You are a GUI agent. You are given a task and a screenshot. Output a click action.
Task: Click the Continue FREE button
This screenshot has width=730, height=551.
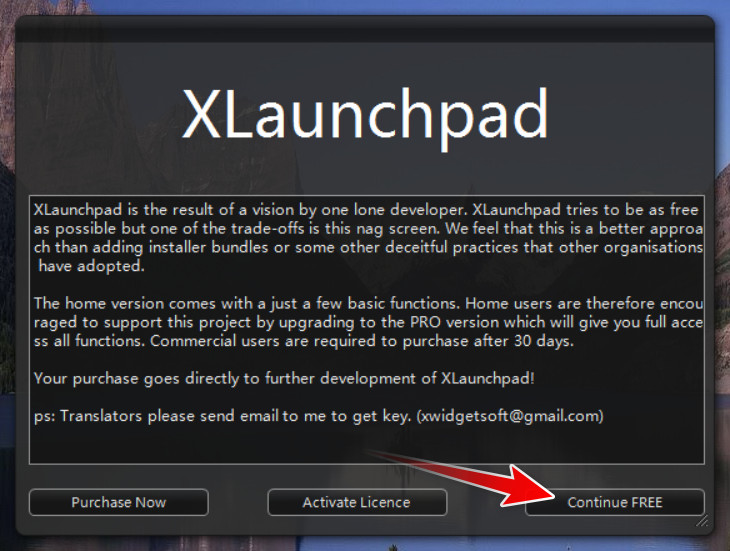coord(615,502)
